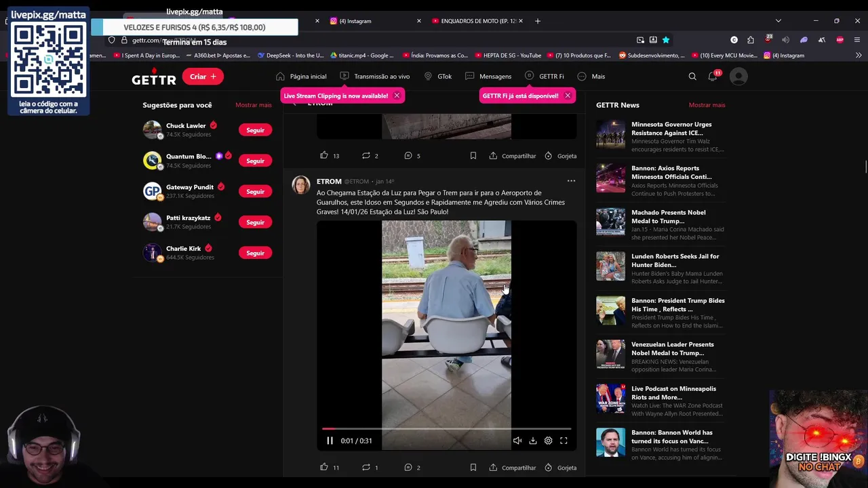Dismiss GETTR Fi já está disponível banner
The width and height of the screenshot is (868, 488).
[x=568, y=96]
